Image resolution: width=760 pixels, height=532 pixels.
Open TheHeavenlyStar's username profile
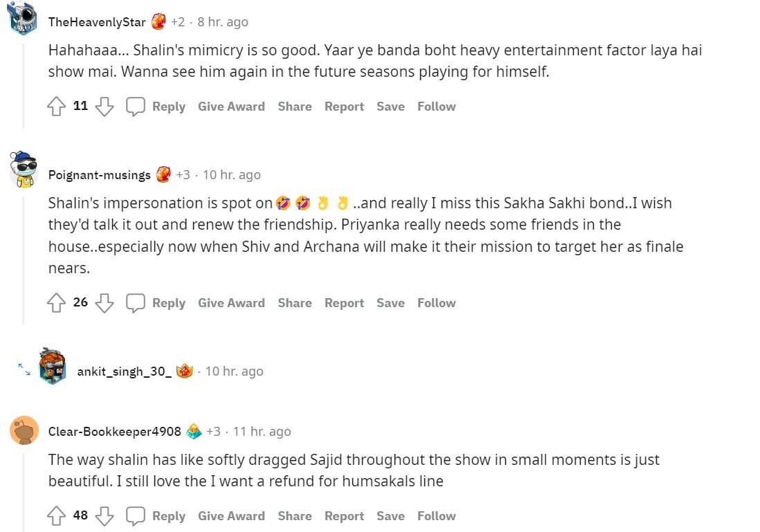(96, 21)
